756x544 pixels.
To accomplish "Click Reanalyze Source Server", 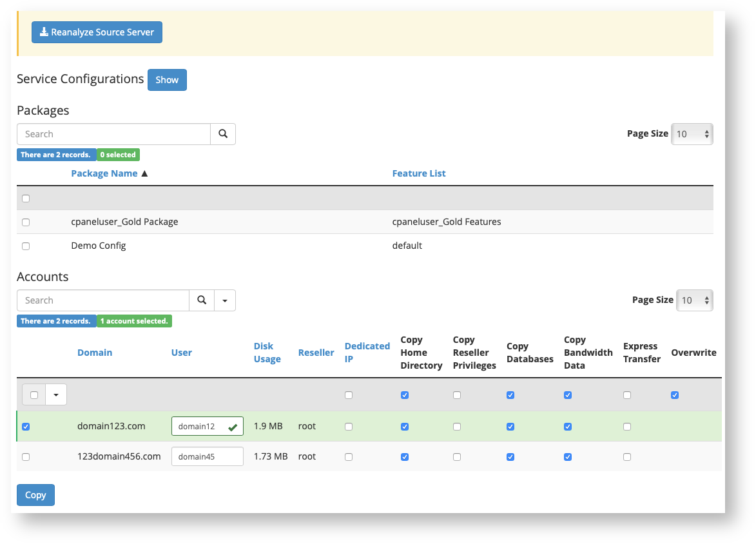I will click(x=97, y=32).
